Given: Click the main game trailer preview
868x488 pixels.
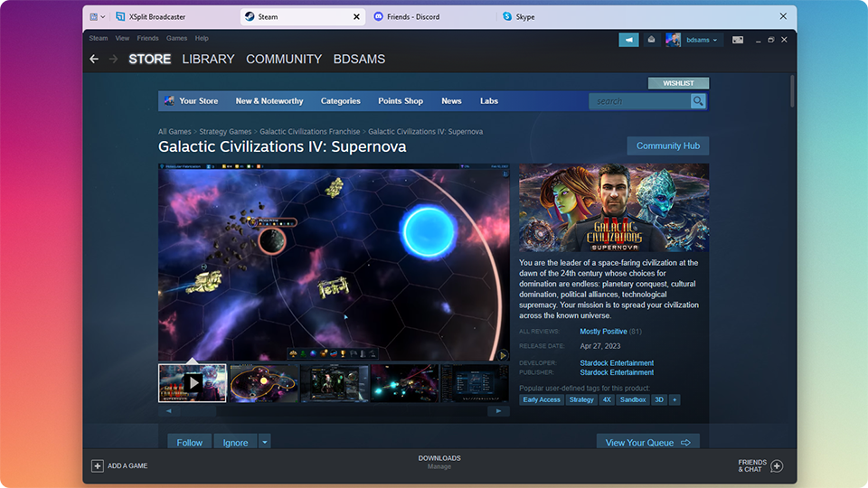Looking at the screenshot, I should click(x=334, y=262).
